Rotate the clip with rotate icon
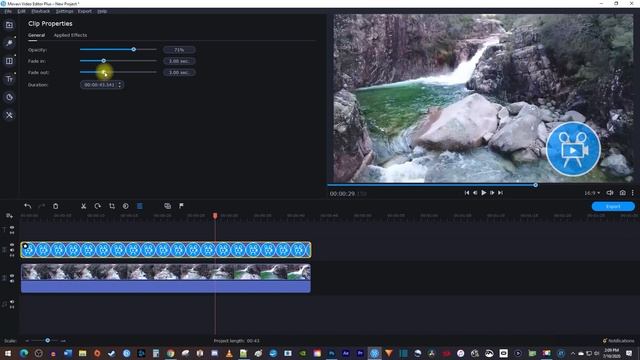Image resolution: width=640 pixels, height=360 pixels. pos(97,206)
